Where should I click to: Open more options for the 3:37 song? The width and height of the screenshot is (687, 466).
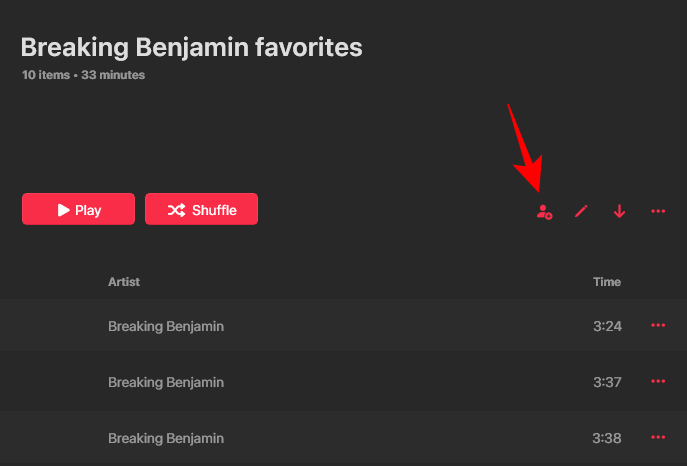pos(658,381)
